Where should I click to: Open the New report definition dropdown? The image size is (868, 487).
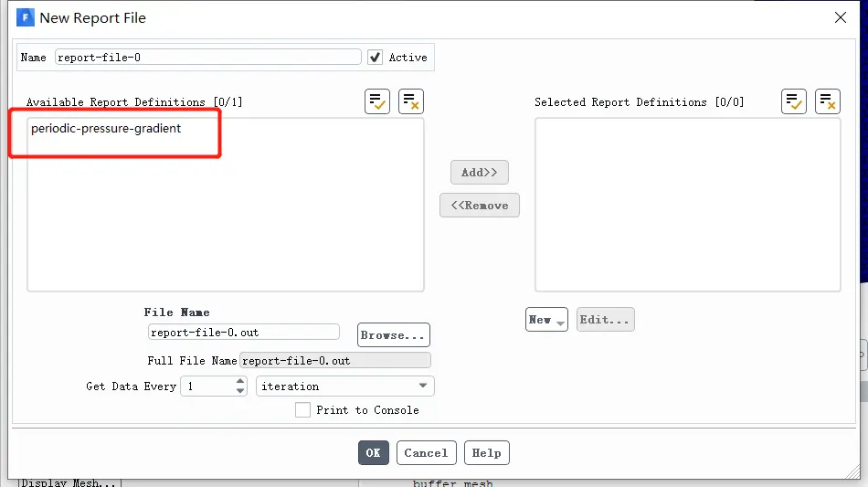point(546,319)
